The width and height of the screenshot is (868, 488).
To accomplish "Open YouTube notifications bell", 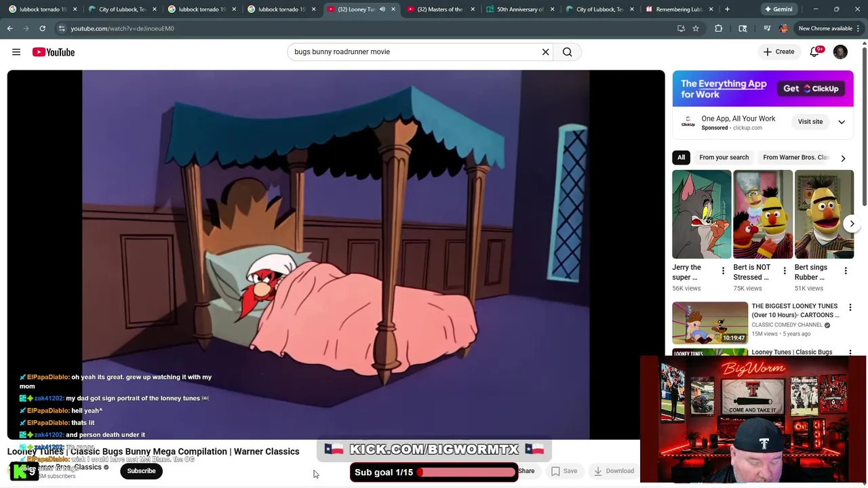I will pyautogui.click(x=814, y=52).
